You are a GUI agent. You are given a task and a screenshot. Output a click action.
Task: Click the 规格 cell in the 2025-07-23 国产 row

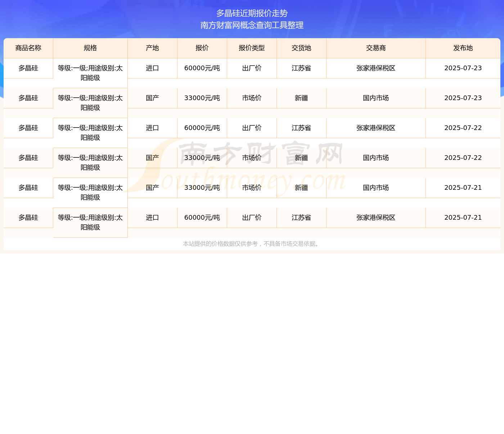90,103
